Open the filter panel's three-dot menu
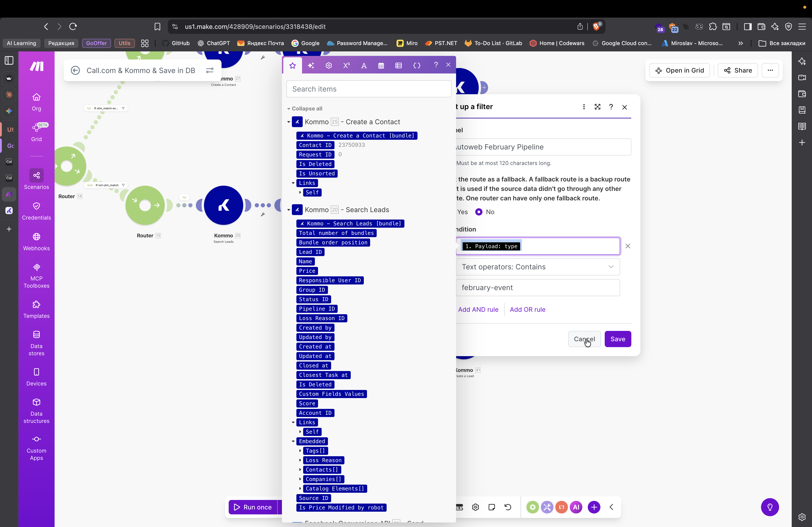 (x=584, y=107)
